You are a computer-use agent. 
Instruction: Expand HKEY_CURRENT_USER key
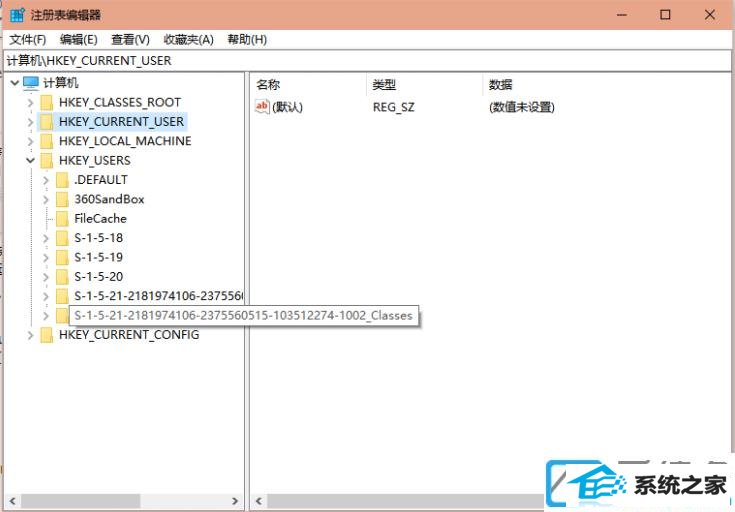pyautogui.click(x=30, y=122)
